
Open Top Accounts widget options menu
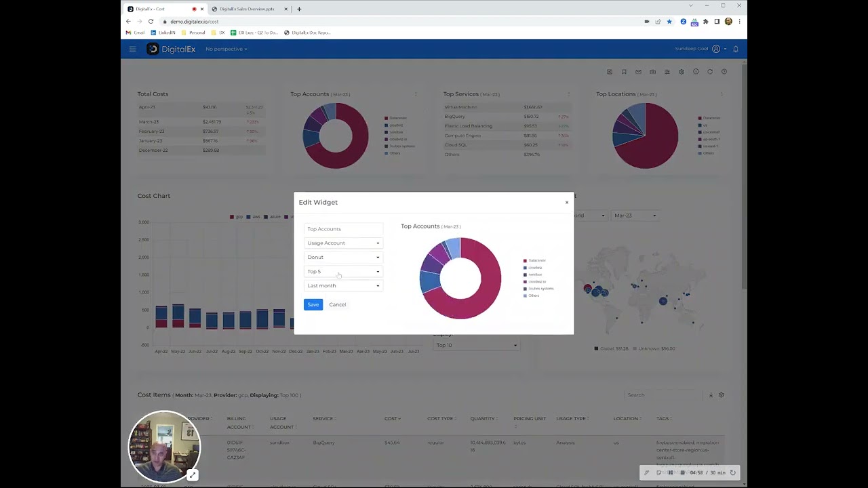pyautogui.click(x=416, y=94)
